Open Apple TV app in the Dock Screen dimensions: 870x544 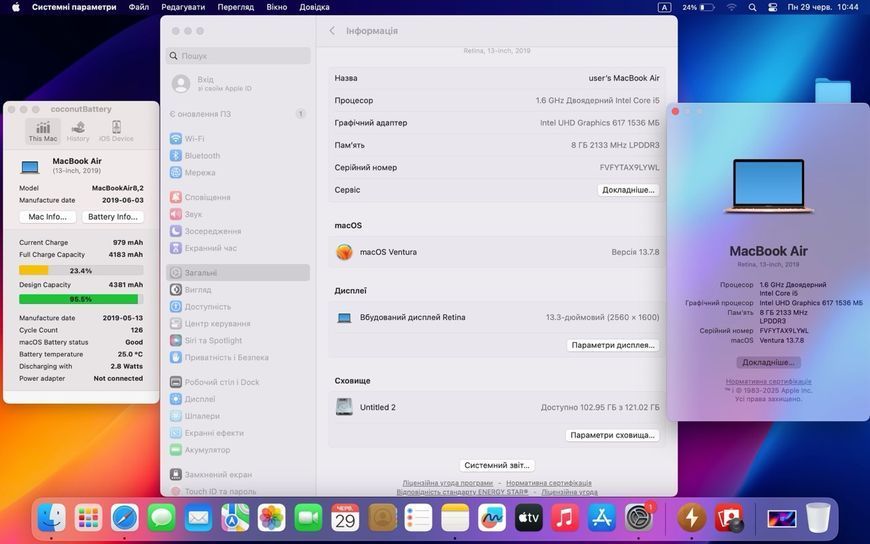click(x=528, y=517)
